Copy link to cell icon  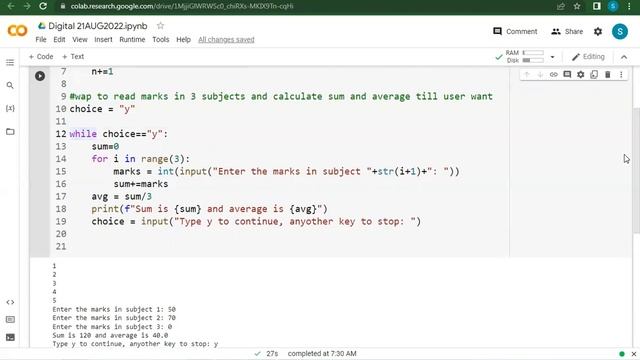(x=553, y=75)
